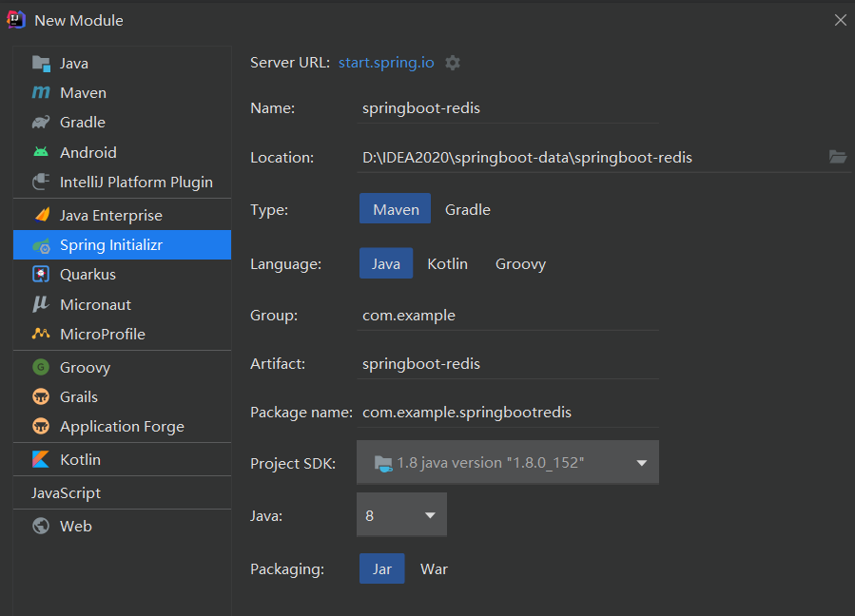Viewport: 855px width, 616px height.
Task: Click the MicroProfile icon
Action: pyautogui.click(x=41, y=333)
